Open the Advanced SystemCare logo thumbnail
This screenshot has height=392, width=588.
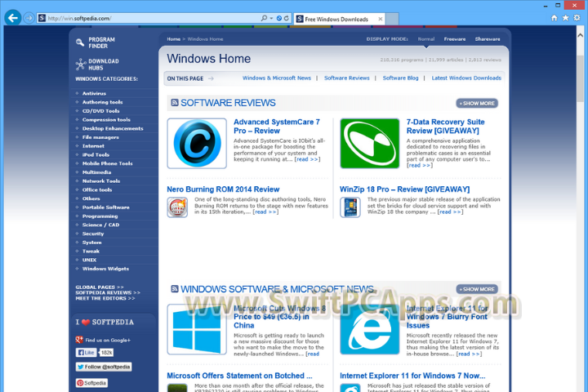197,143
